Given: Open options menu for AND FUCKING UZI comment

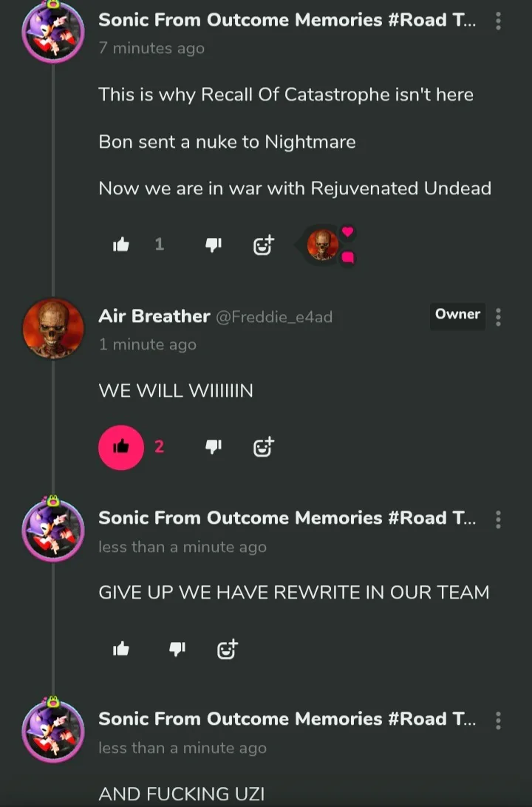Looking at the screenshot, I should point(498,721).
